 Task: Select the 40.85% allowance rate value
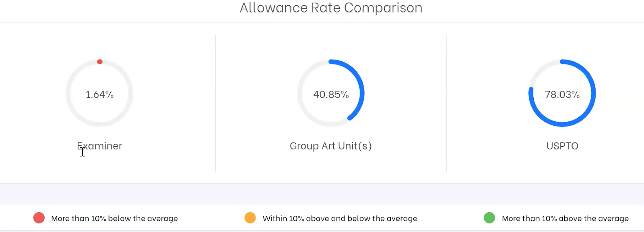(331, 95)
